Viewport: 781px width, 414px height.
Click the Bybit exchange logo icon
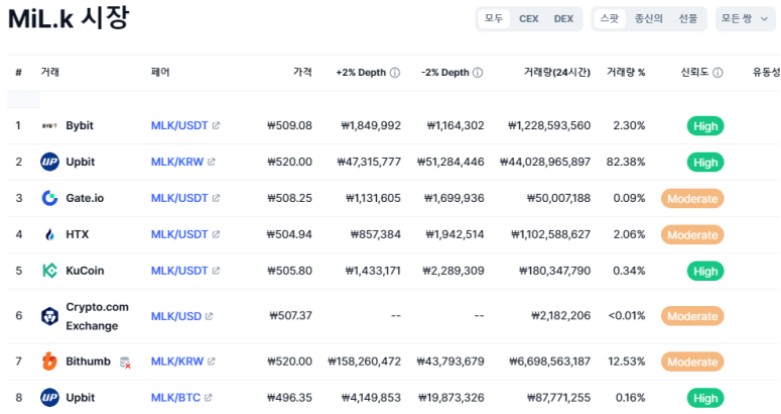coord(49,126)
